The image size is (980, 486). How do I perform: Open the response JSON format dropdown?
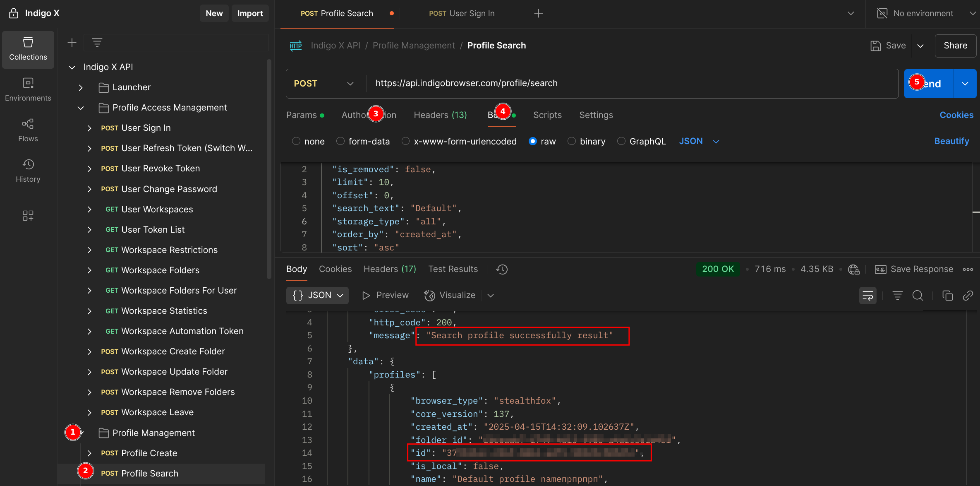point(317,296)
